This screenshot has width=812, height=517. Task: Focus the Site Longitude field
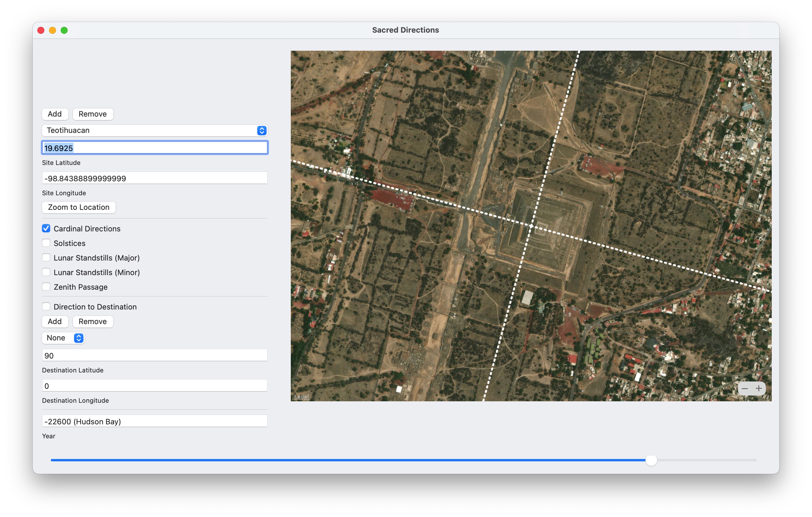tap(155, 178)
